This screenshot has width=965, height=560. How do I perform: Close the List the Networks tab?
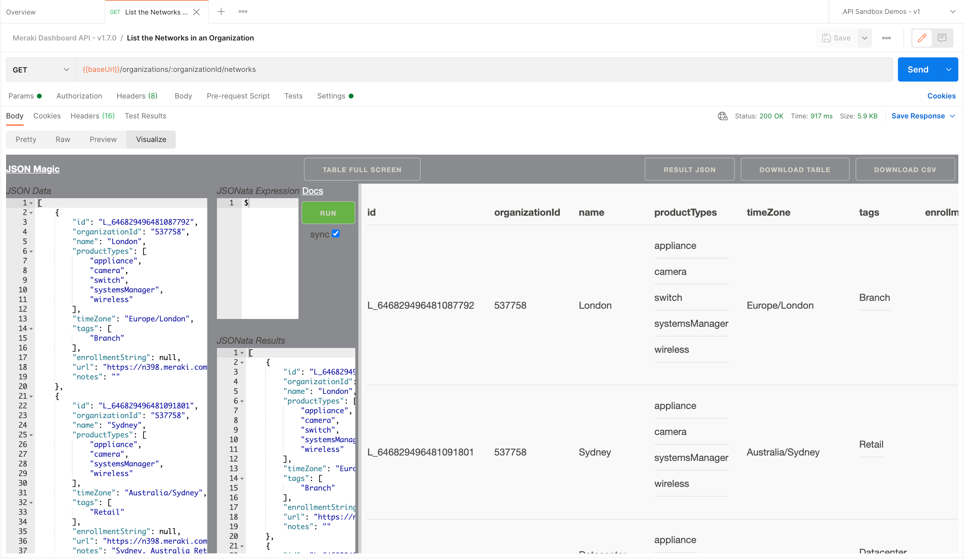click(196, 12)
